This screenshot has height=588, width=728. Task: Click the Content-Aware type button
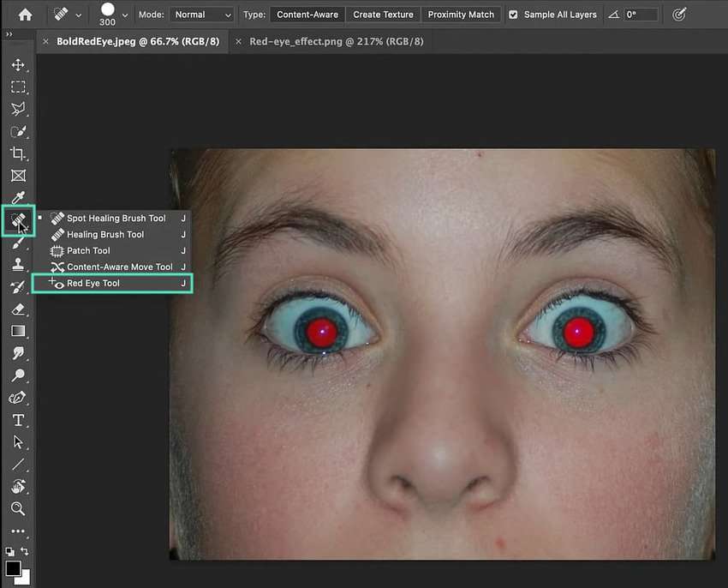307,15
